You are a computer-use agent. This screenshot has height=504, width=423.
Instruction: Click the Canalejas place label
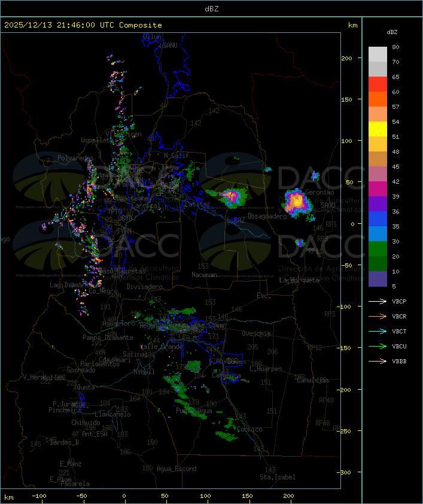coord(313,381)
